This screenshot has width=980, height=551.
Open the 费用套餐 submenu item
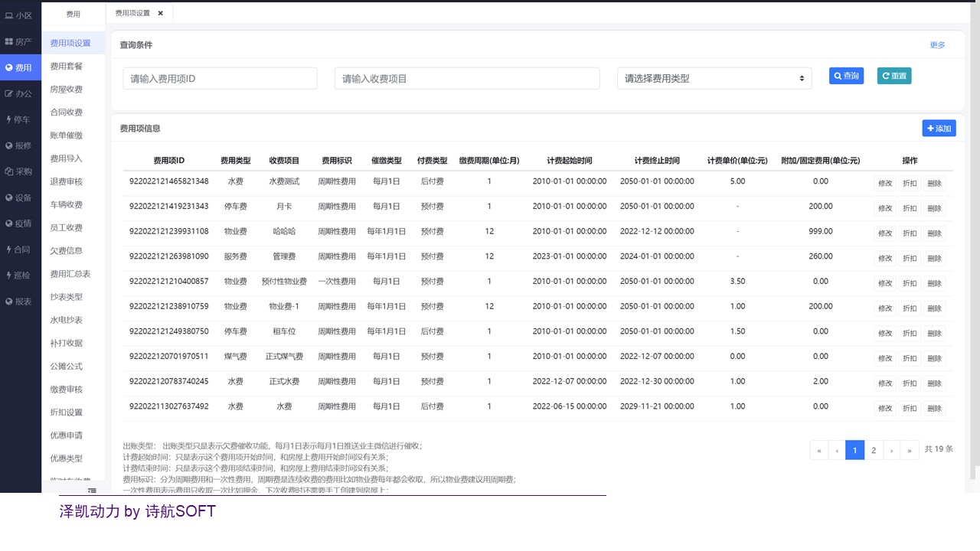tap(73, 67)
